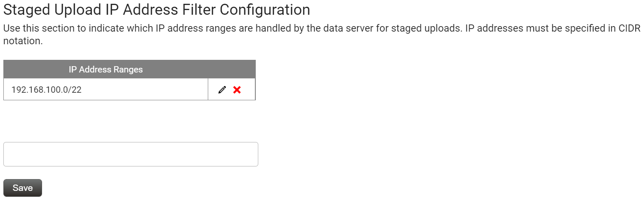This screenshot has width=644, height=201.
Task: Place cursor in field above Save button
Action: tap(130, 154)
